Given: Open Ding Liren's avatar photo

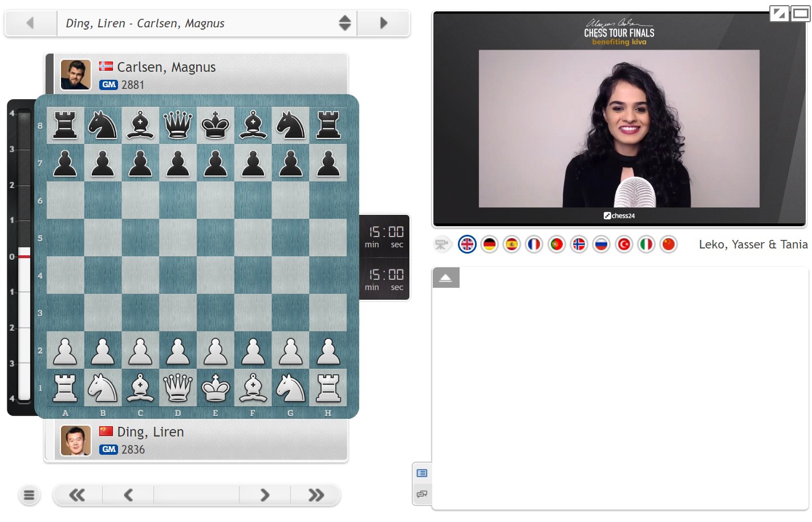Looking at the screenshot, I should (x=76, y=441).
